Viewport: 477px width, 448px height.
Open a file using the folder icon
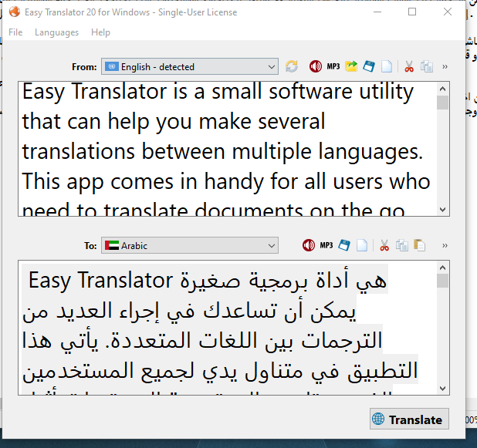(x=351, y=66)
